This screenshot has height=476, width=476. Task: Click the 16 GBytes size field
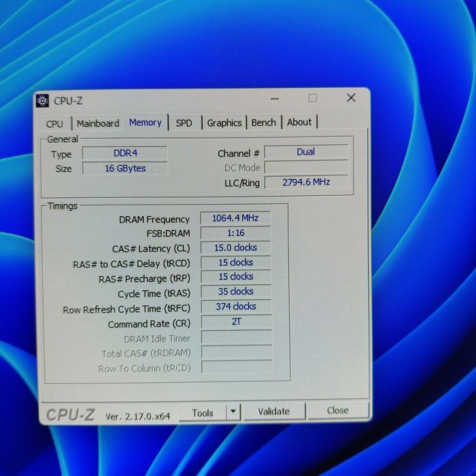pyautogui.click(x=124, y=168)
